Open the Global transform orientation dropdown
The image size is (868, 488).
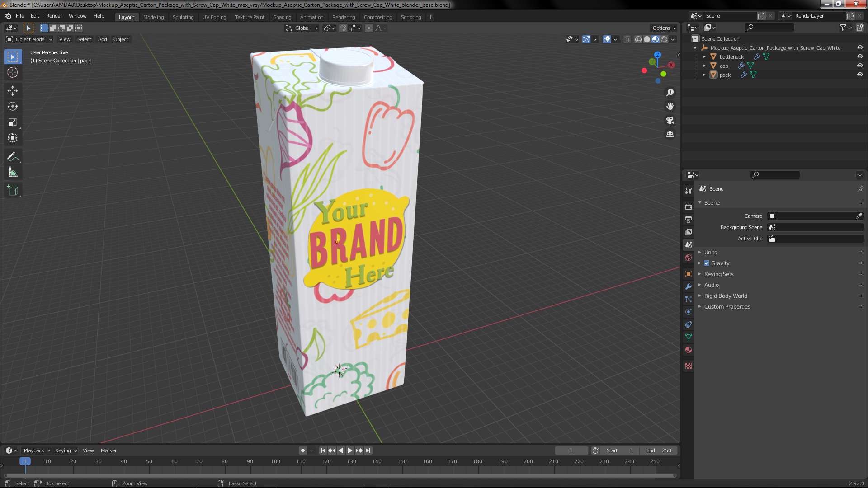(302, 28)
